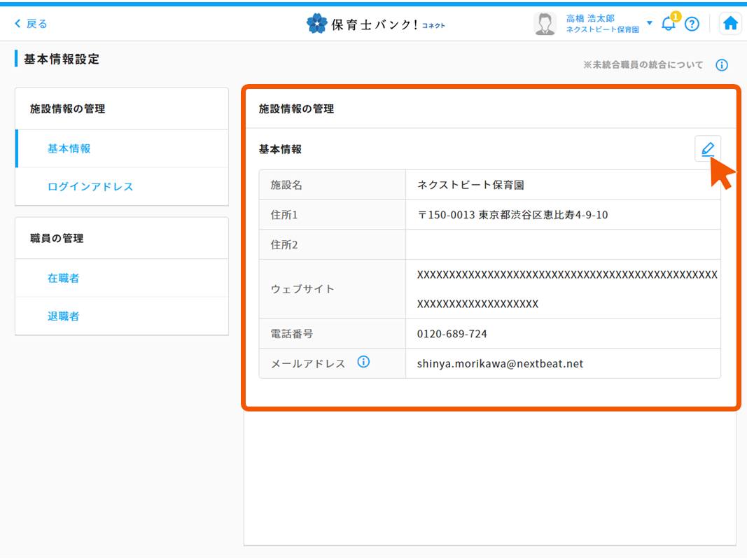Screen dimensions: 747x560
Task: Select the user profile avatar image
Action: click(x=544, y=22)
